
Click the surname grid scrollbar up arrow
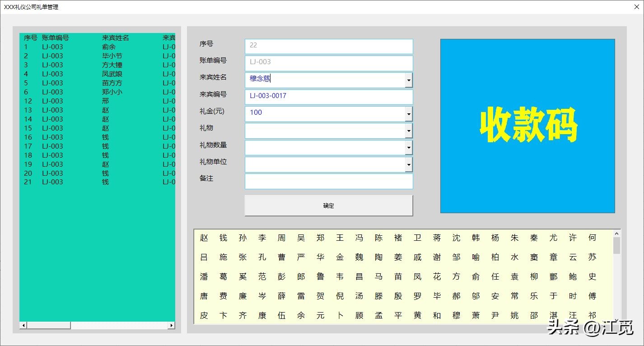(617, 233)
